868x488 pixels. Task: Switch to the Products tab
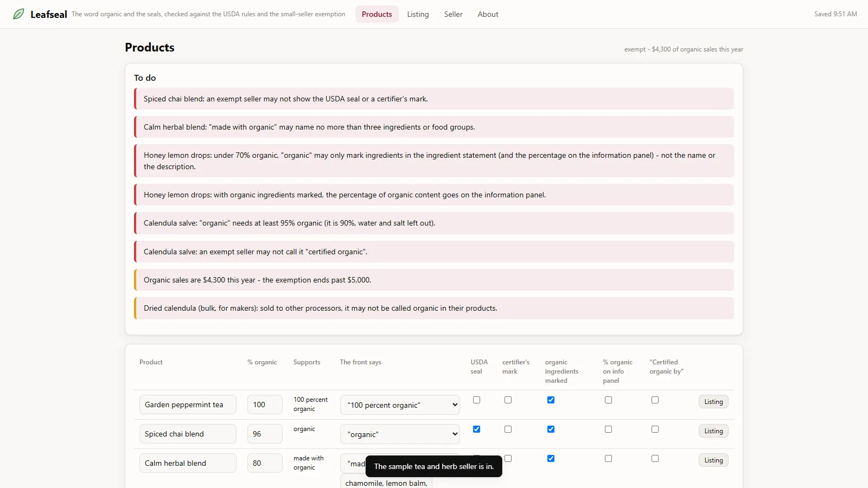pyautogui.click(x=376, y=14)
